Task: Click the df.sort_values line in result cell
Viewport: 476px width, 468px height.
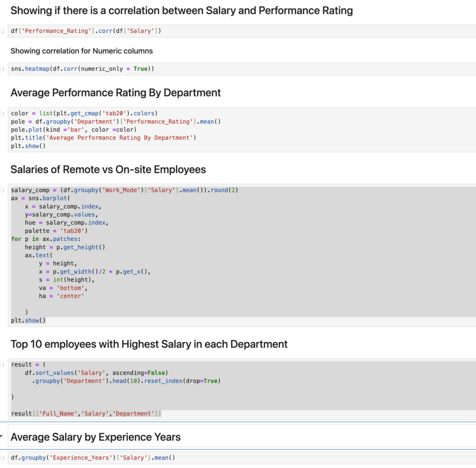Action: click(96, 373)
